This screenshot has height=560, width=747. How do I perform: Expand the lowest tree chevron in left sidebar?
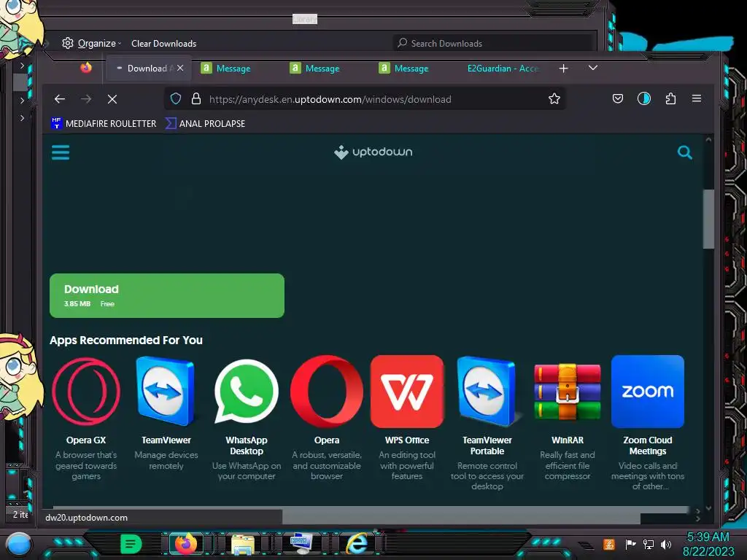(x=22, y=117)
